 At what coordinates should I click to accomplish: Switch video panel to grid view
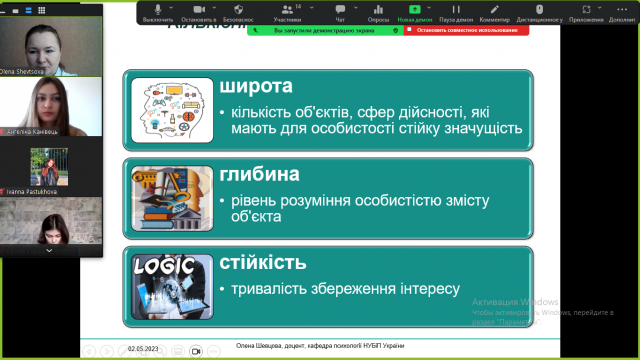pyautogui.click(x=42, y=11)
